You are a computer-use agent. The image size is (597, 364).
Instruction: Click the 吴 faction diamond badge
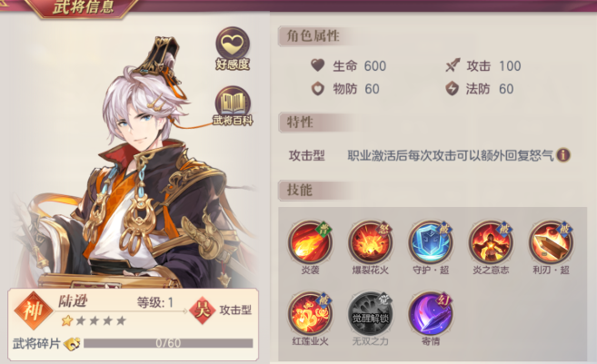[202, 310]
